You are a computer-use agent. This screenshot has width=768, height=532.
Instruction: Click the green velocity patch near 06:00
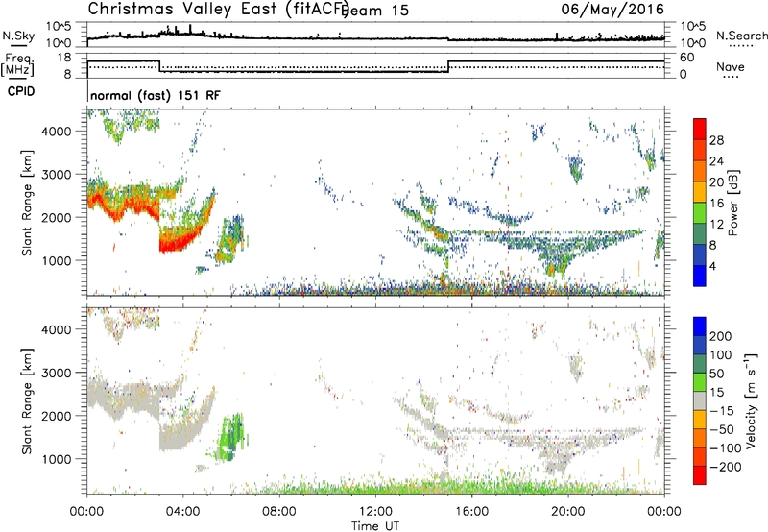232,438
